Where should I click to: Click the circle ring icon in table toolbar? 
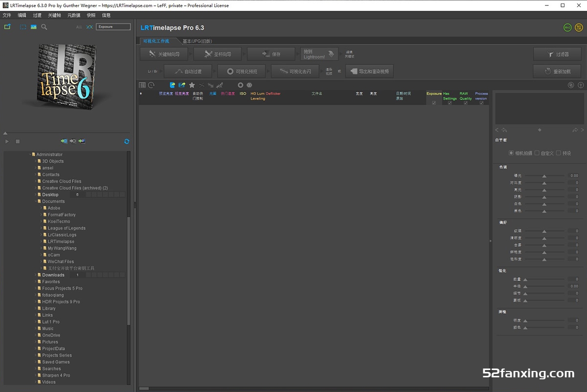[240, 85]
